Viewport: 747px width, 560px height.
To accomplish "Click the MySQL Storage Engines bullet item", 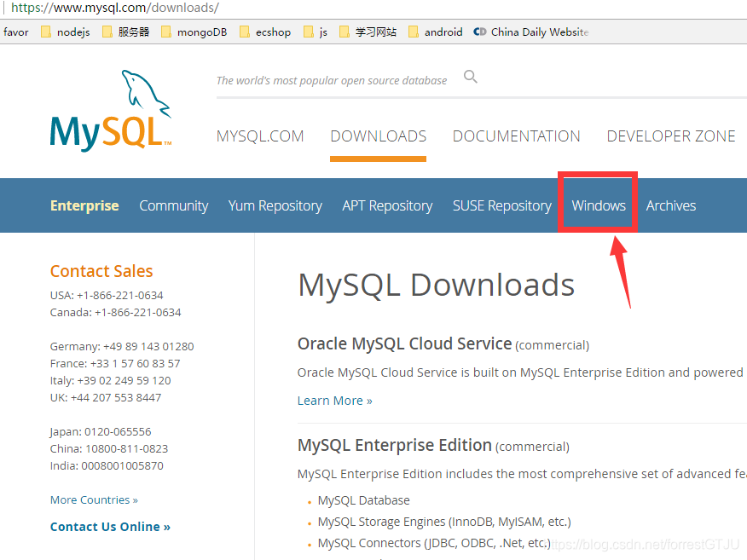I will coord(444,522).
